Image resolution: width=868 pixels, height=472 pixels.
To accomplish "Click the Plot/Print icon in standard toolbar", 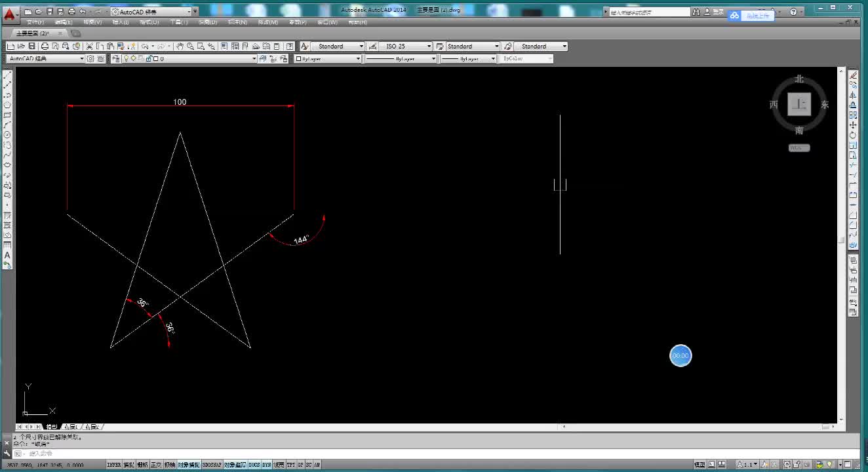I will [x=45, y=46].
